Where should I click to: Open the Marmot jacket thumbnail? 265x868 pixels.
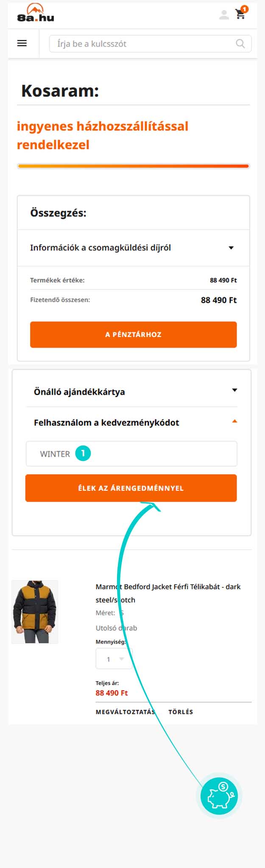(x=35, y=612)
